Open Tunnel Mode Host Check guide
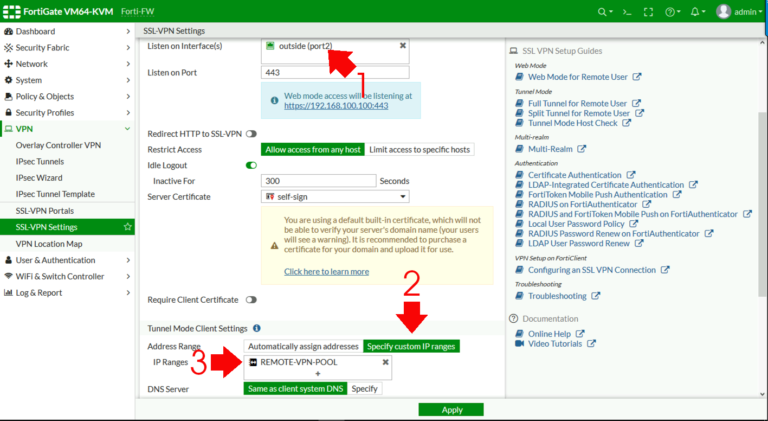 [573, 123]
